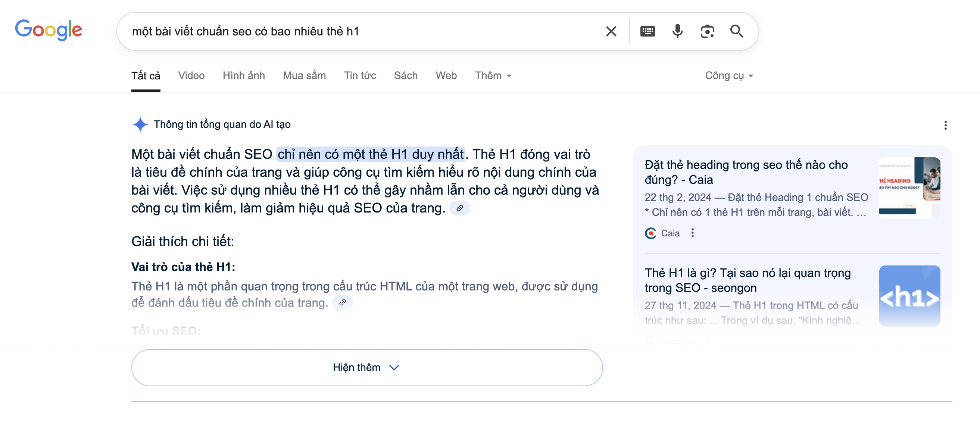
Task: Open AI overview three-dot options menu
Action: (x=945, y=125)
